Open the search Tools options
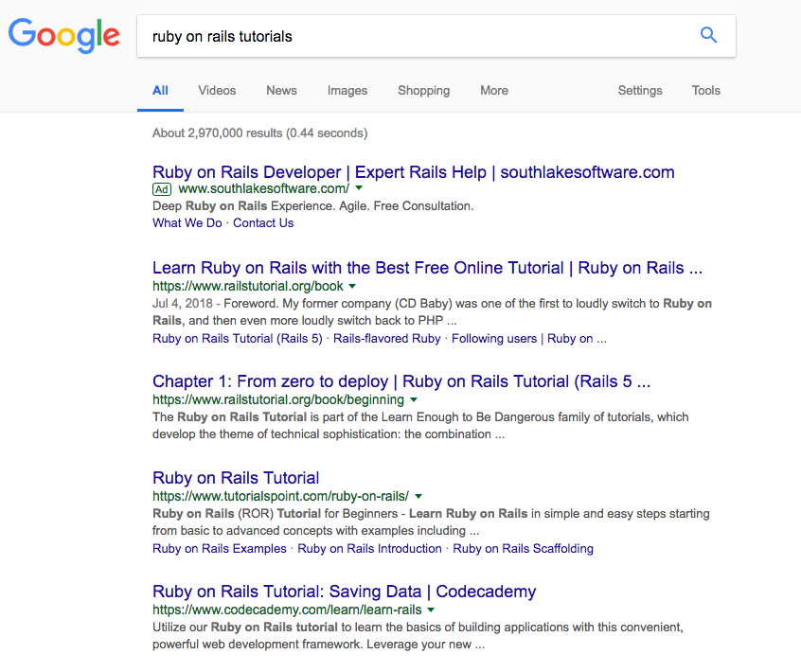 tap(706, 90)
